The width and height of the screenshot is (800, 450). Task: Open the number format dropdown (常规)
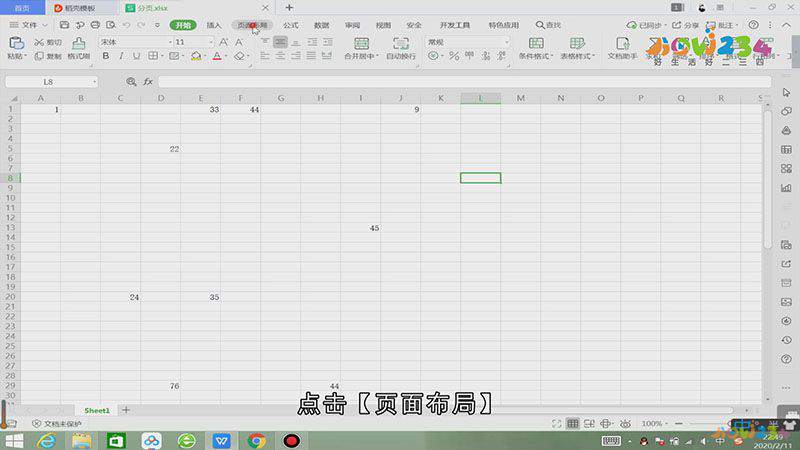(x=506, y=42)
